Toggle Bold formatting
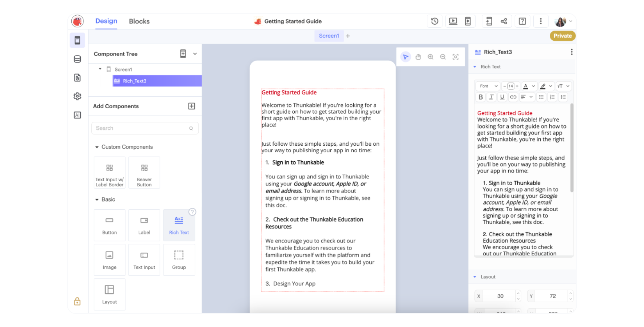 click(x=481, y=97)
